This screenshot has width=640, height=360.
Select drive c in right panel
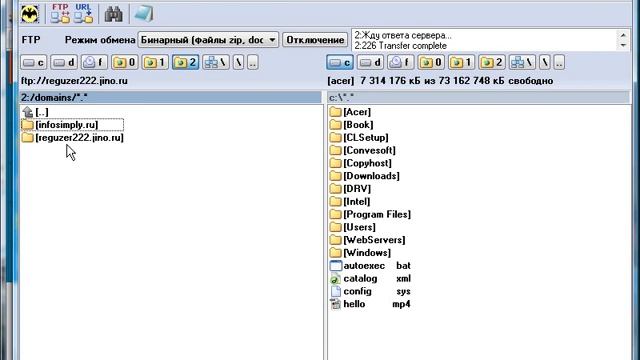tap(340, 62)
